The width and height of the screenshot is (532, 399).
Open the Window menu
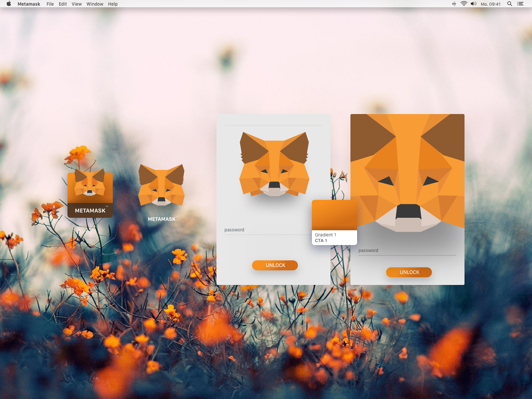click(95, 4)
